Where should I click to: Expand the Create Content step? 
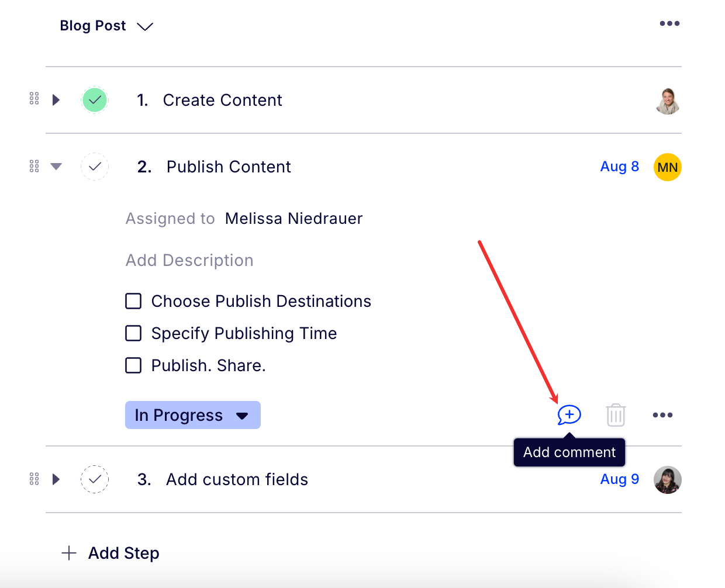[x=56, y=100]
